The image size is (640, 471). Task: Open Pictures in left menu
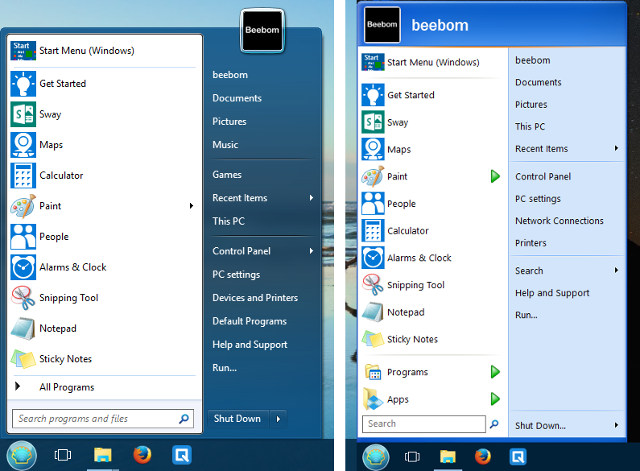click(229, 122)
